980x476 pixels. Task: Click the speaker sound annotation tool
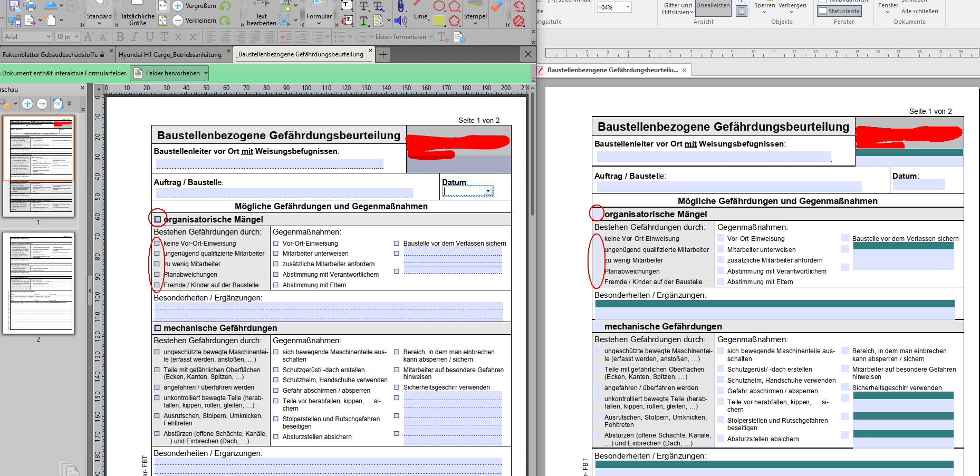coord(401,21)
